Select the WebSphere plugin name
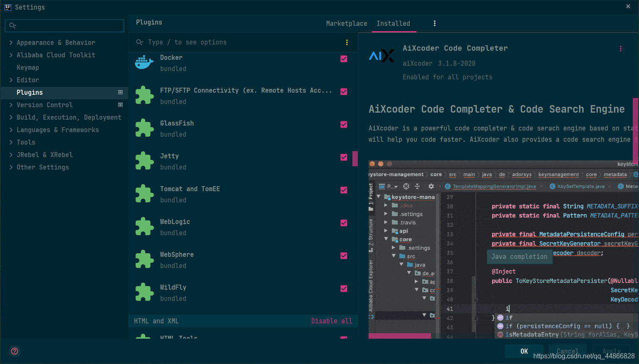 [x=177, y=254]
